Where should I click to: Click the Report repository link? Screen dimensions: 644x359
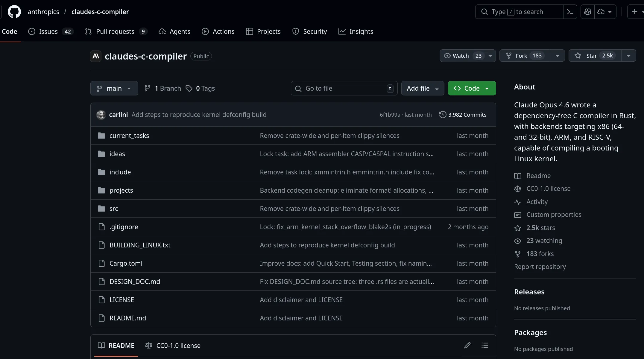pyautogui.click(x=540, y=267)
